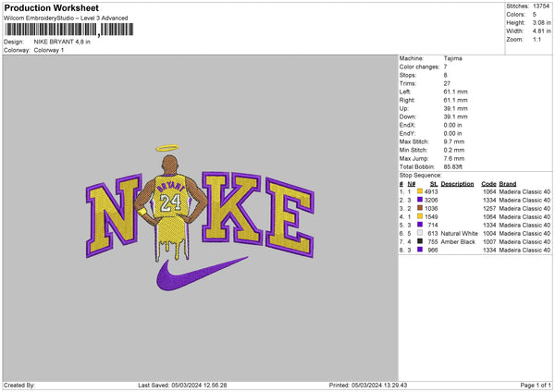Click the Stitches value 13754
This screenshot has height=392, width=555.
point(541,6)
